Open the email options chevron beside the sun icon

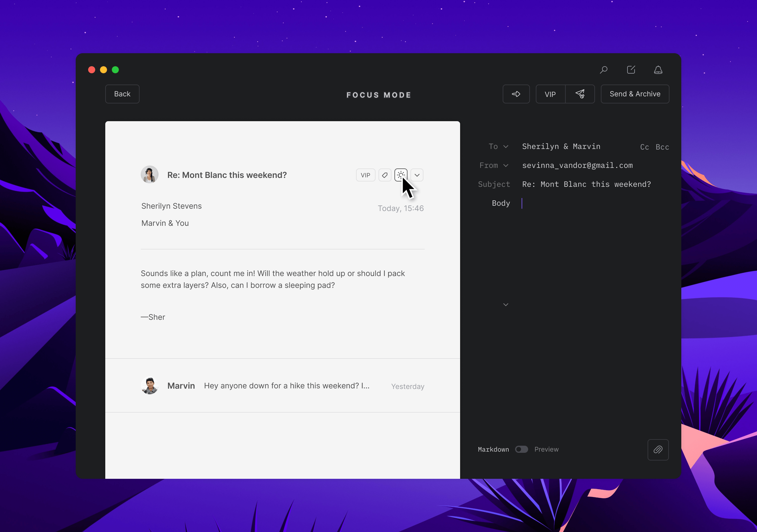(x=417, y=175)
